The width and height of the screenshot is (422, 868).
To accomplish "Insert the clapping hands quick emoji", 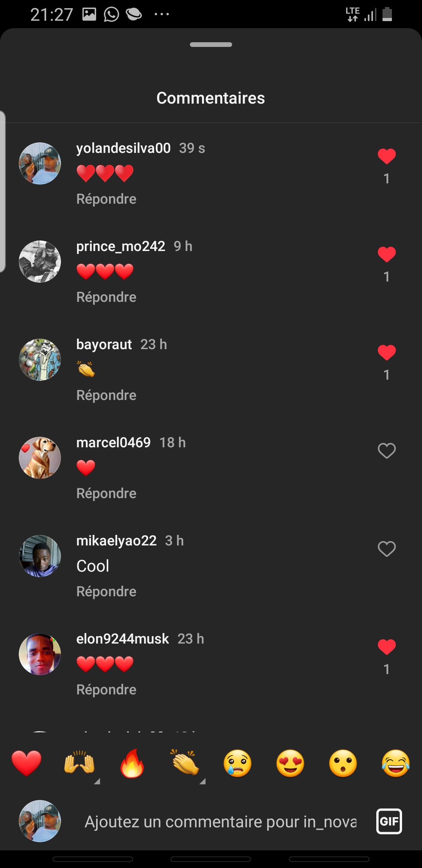I will [185, 763].
